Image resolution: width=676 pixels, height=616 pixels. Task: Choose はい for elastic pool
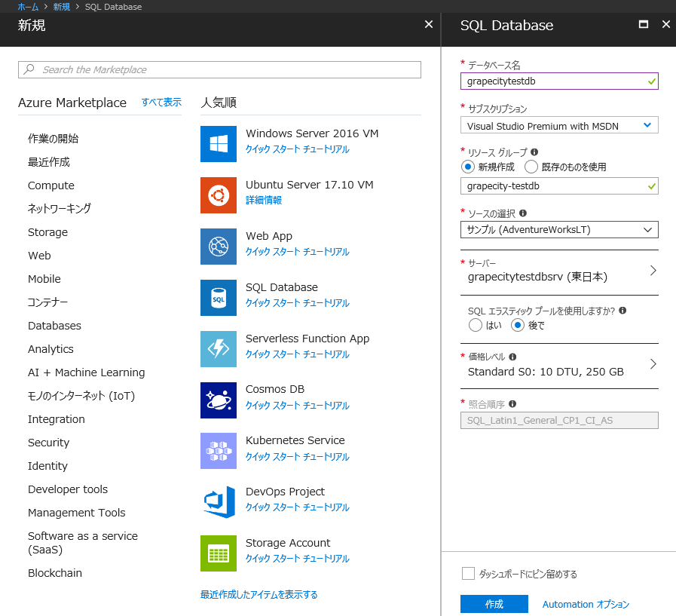coord(475,325)
